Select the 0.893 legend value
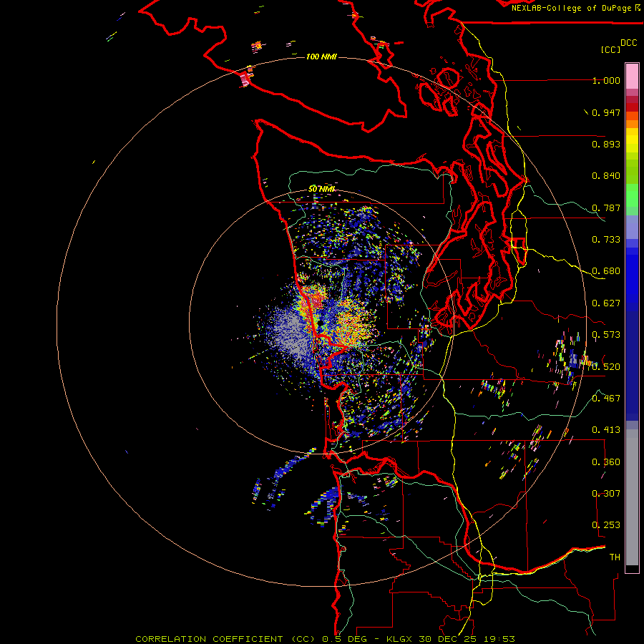 pyautogui.click(x=606, y=144)
